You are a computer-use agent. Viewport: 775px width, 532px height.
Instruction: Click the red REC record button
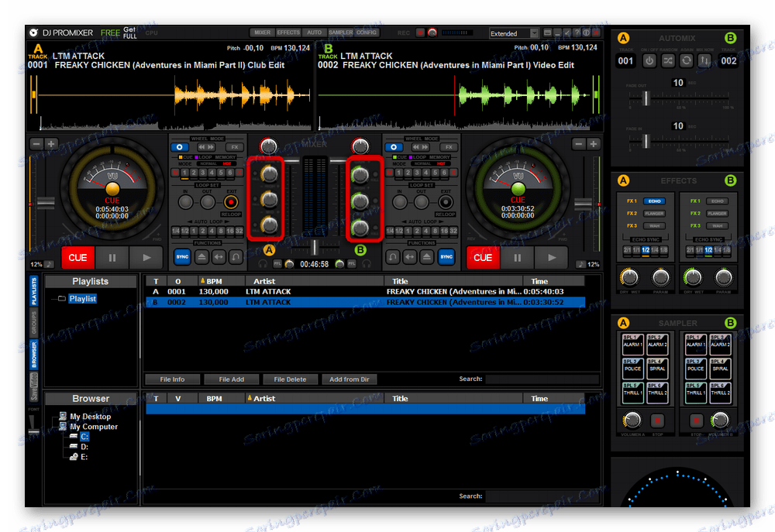pos(420,33)
